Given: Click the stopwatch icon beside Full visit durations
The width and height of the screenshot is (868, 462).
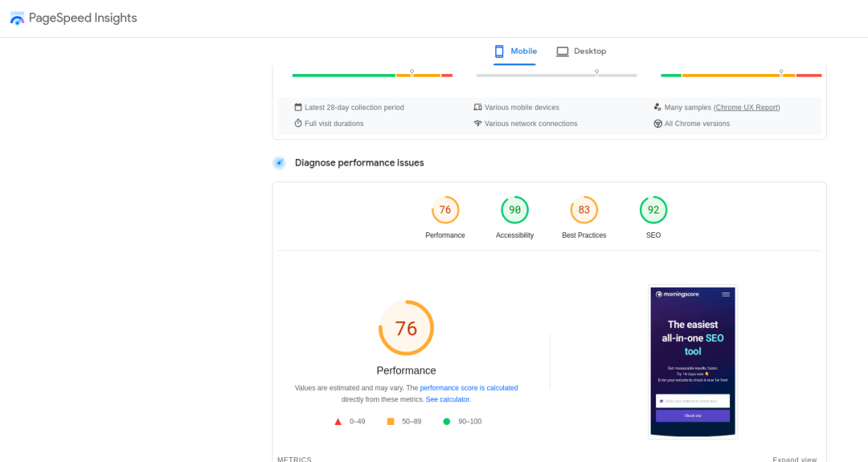Looking at the screenshot, I should [298, 124].
